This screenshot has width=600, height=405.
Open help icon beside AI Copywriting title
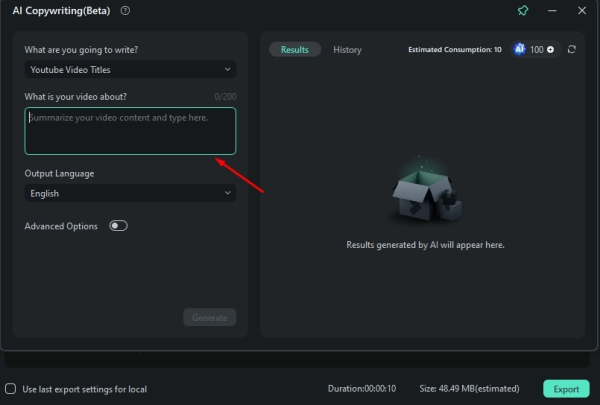pos(125,11)
